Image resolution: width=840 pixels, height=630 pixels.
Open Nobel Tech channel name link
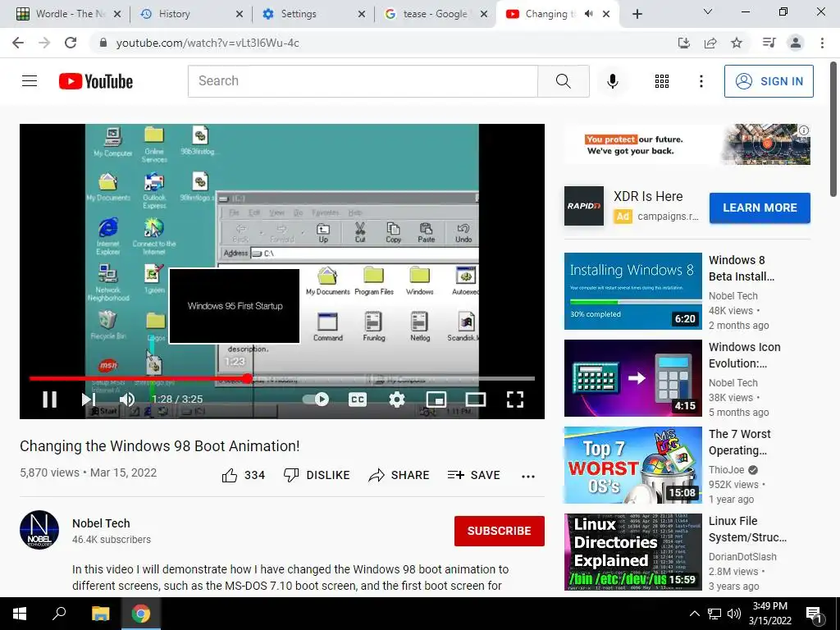[101, 523]
